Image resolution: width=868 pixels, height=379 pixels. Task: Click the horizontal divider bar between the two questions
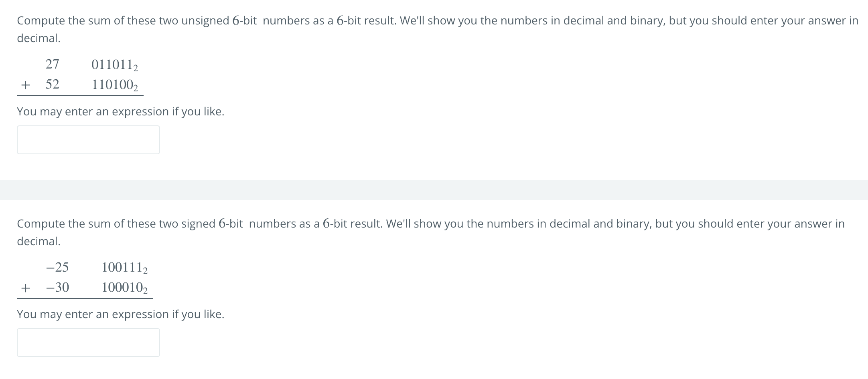pyautogui.click(x=434, y=192)
